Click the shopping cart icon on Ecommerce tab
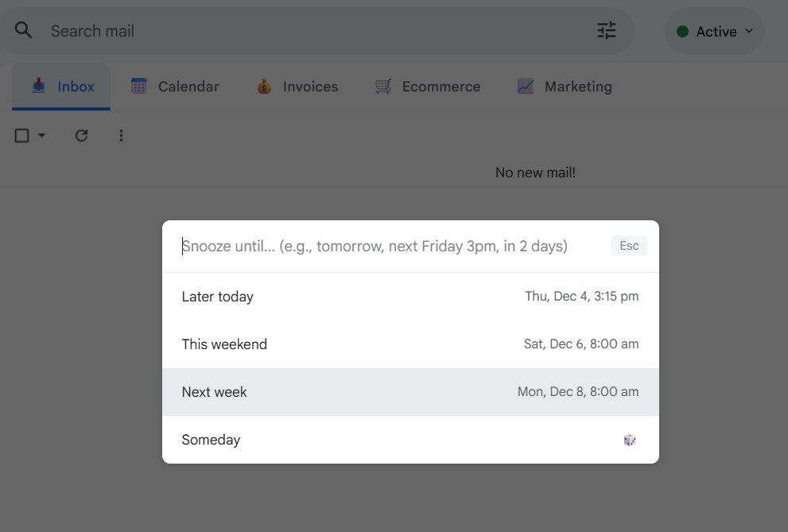The height and width of the screenshot is (532, 788). pos(383,85)
